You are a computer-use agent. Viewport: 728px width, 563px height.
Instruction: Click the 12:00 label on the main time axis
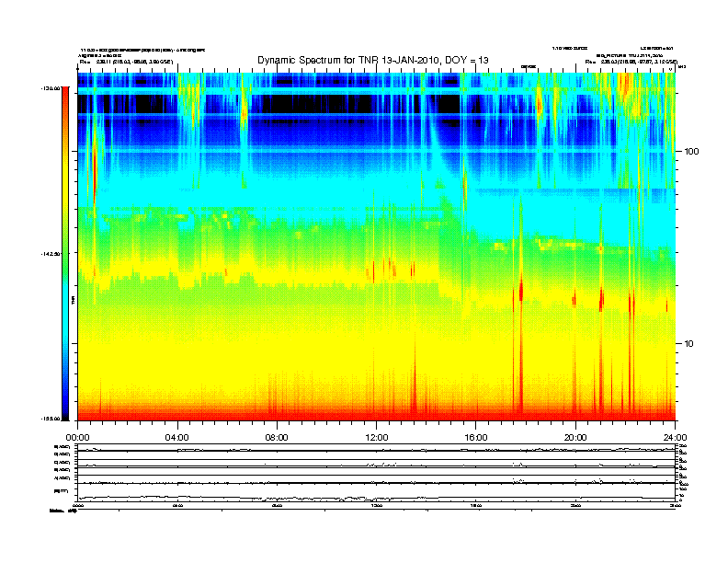(377, 438)
